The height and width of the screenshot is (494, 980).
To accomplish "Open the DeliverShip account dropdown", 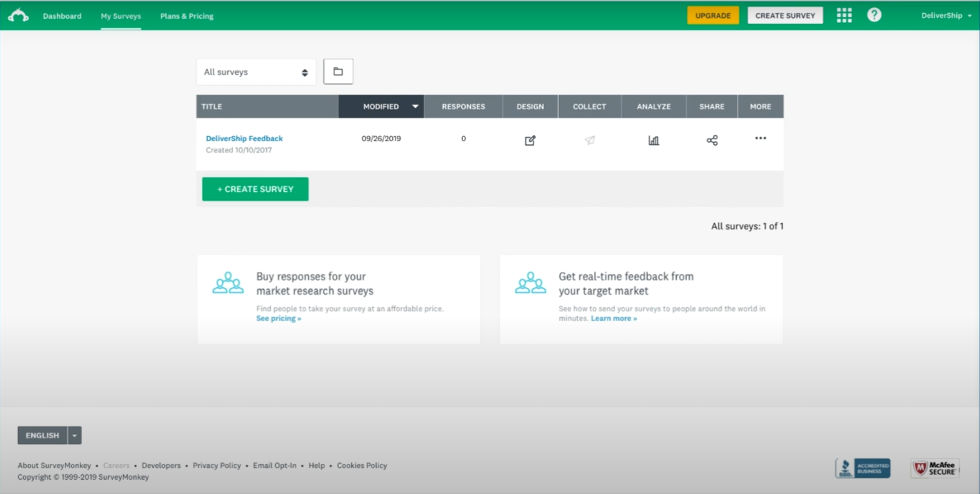I will [x=946, y=15].
